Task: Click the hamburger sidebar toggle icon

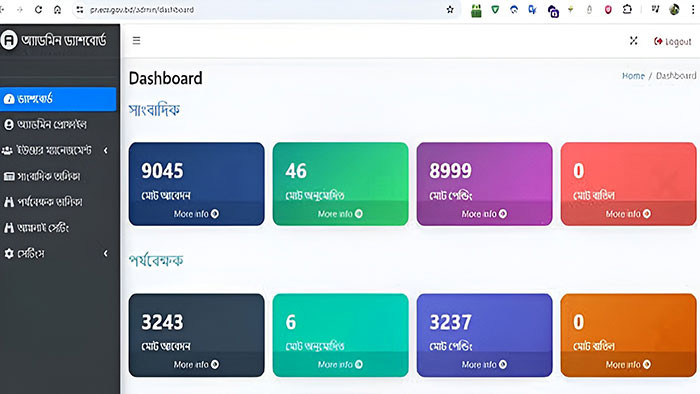Action: point(137,41)
